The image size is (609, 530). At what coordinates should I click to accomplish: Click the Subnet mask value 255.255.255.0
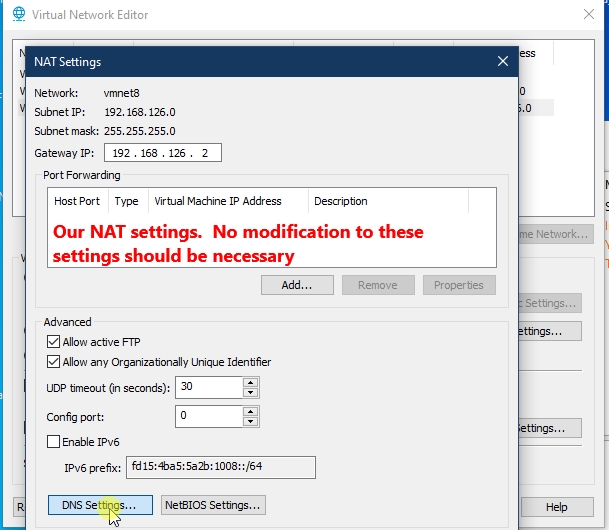(140, 131)
